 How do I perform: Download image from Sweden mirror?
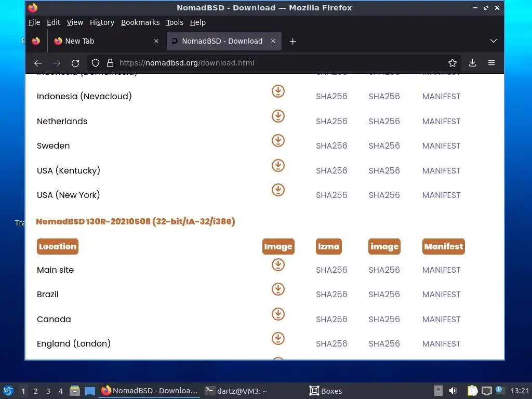point(278,141)
